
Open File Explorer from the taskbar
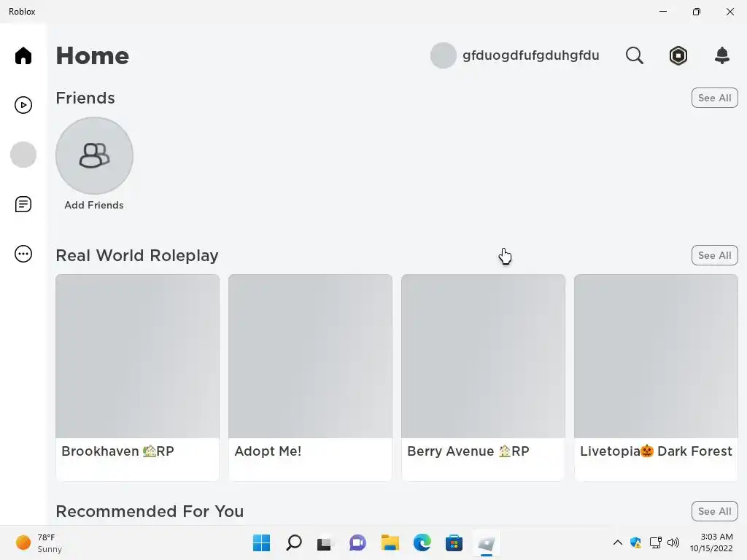390,542
